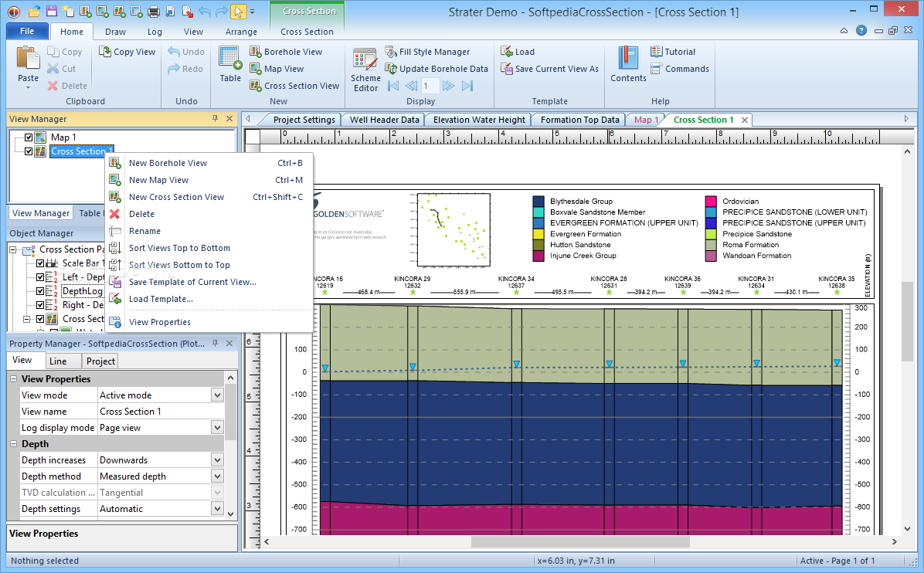This screenshot has height=573, width=924.
Task: Pin the View Manager panel
Action: point(215,119)
